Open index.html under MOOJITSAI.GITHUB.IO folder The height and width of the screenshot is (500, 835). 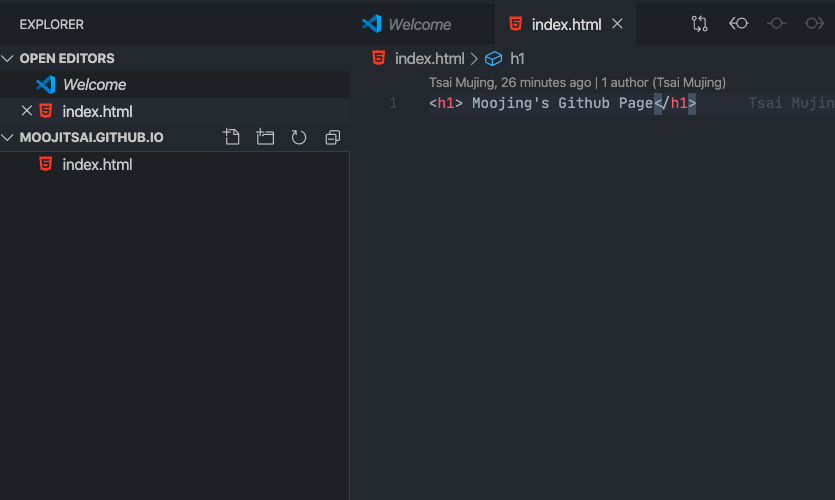pyautogui.click(x=175, y=165)
